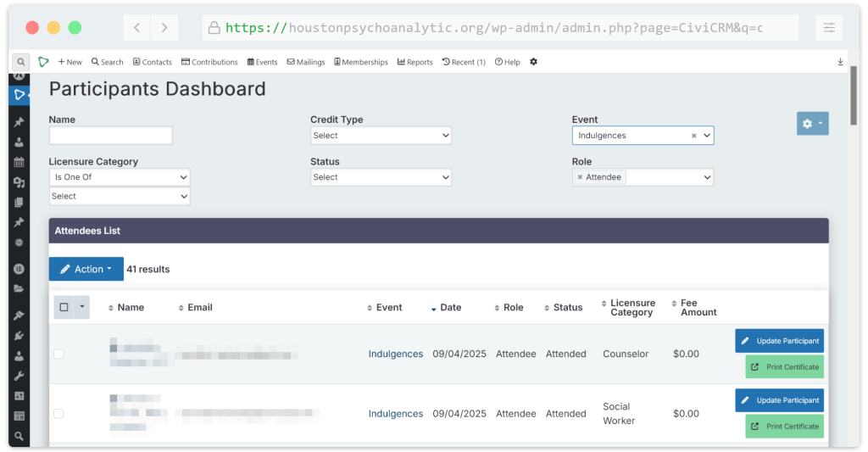Open the Appearance brush sidebar icon
868x452 pixels.
click(19, 315)
